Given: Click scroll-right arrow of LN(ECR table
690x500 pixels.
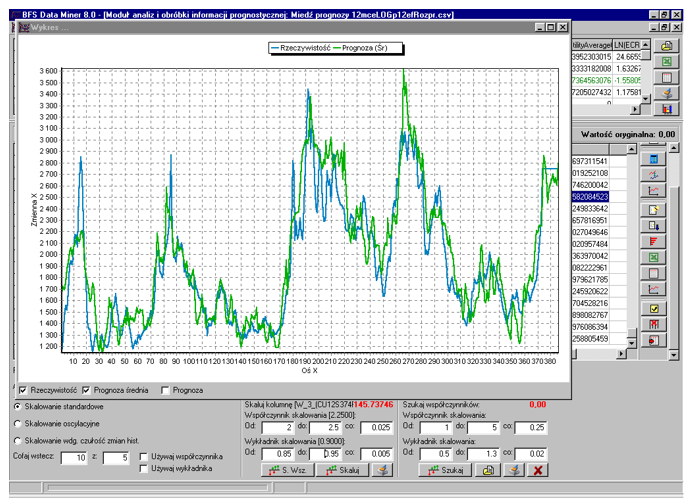Looking at the screenshot, I should (635, 109).
